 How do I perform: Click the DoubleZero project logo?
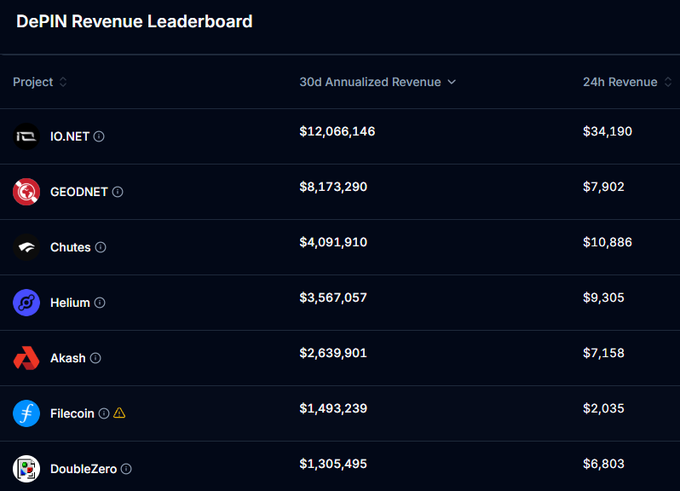tap(26, 469)
